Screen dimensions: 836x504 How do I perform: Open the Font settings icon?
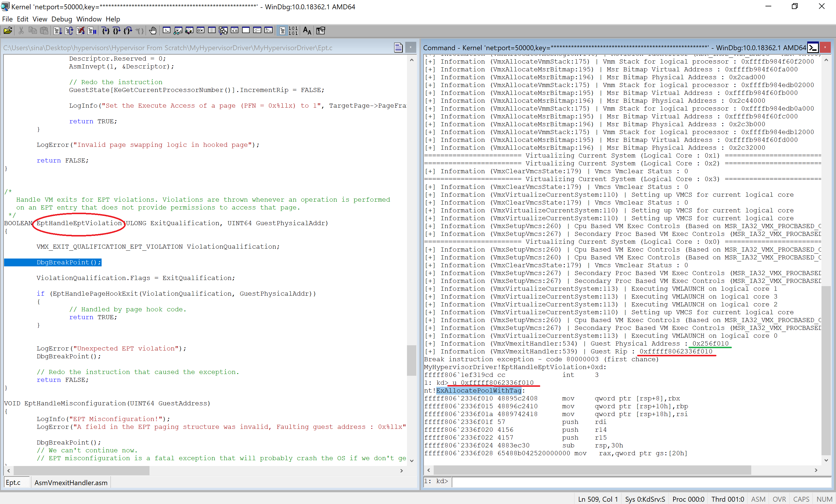point(307,31)
